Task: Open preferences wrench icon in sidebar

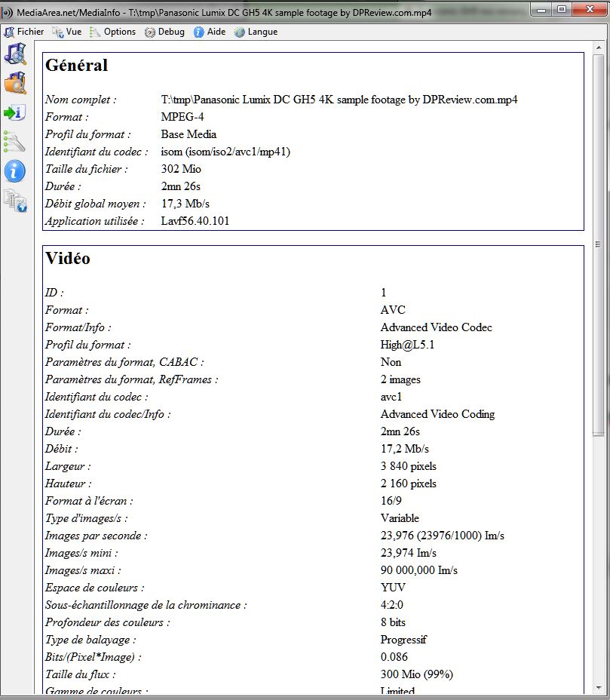Action: tap(15, 142)
